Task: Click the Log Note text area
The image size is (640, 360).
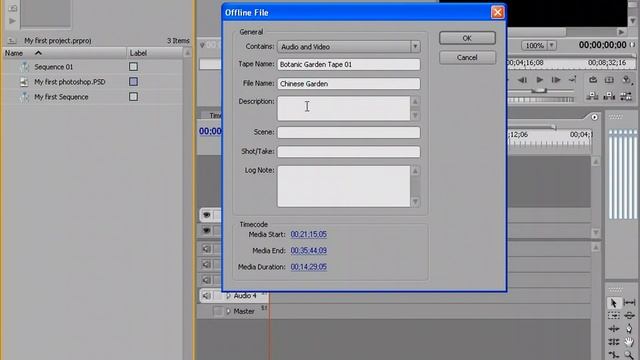Action: pyautogui.click(x=344, y=186)
